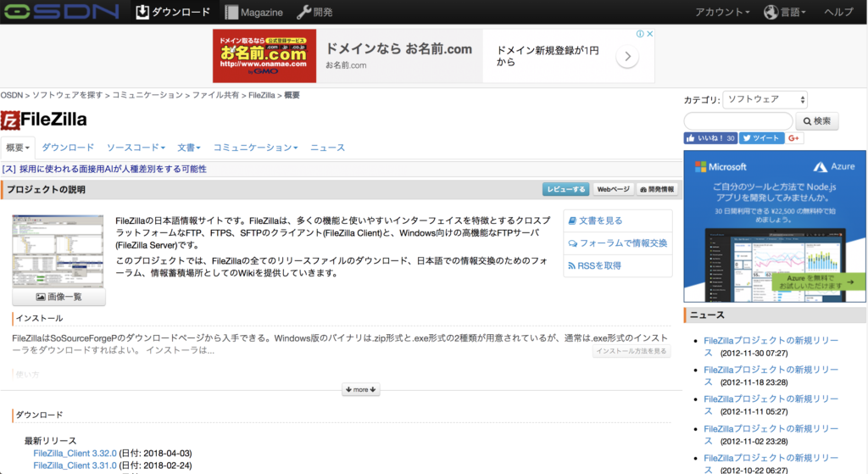Open ファイル共有 breadcrumb link
The image size is (868, 474).
(215, 95)
